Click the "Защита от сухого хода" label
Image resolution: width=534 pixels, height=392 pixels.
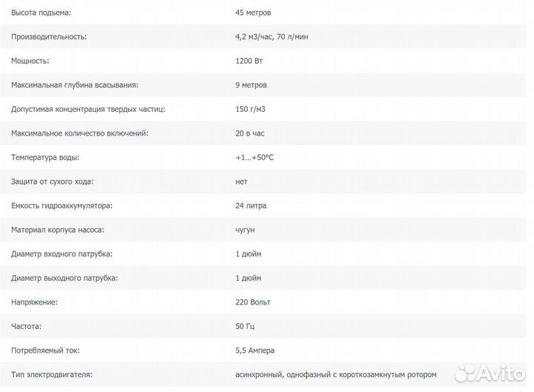coord(53,182)
